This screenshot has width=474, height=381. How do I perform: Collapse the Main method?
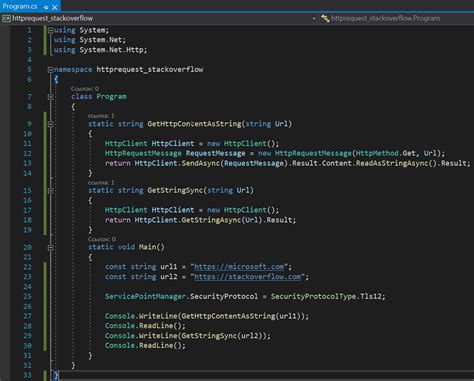[x=51, y=248]
